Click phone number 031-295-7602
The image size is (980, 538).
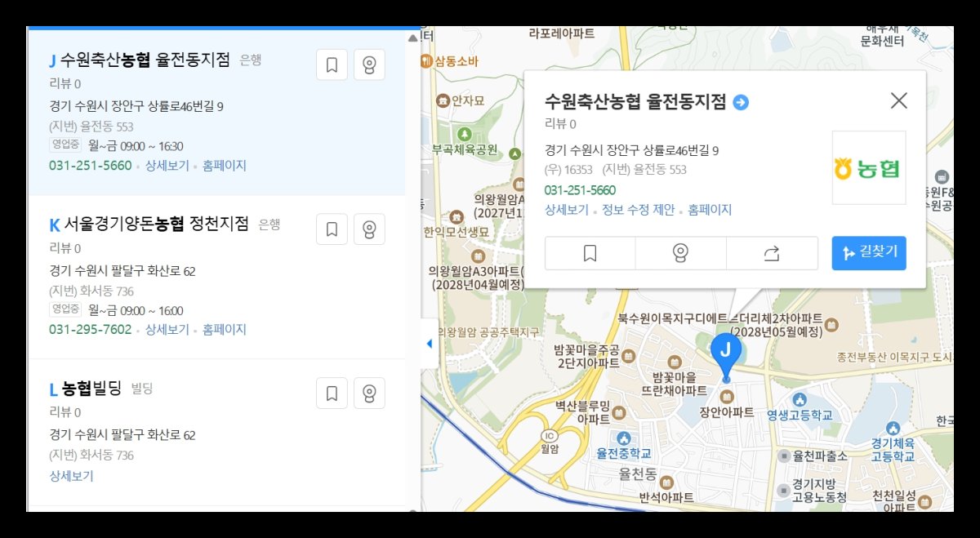pyautogui.click(x=90, y=330)
